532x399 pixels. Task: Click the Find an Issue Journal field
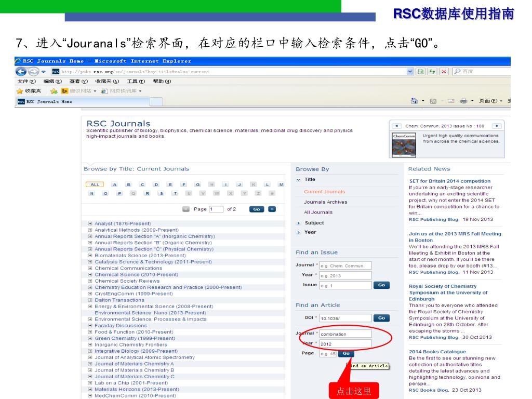coord(345,265)
